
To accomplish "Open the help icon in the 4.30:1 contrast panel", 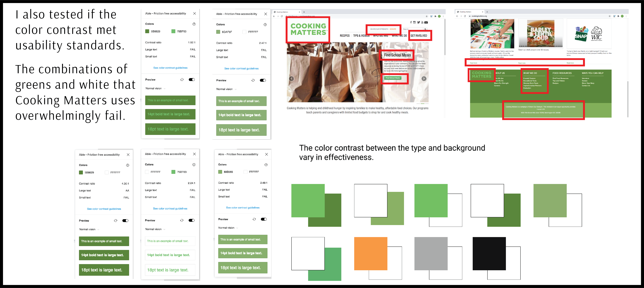I will (x=128, y=165).
